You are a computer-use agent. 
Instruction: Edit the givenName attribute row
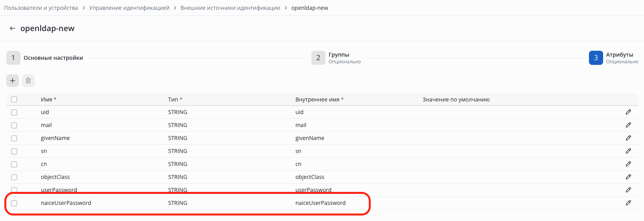[628, 138]
